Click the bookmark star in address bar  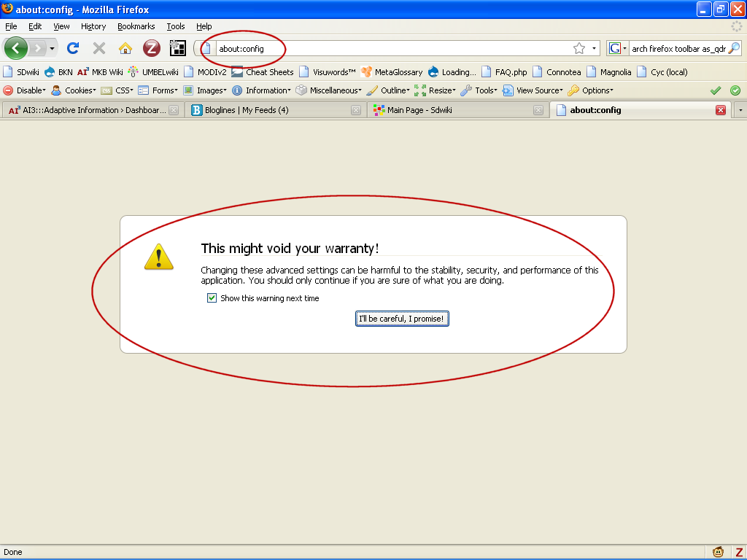(x=579, y=49)
